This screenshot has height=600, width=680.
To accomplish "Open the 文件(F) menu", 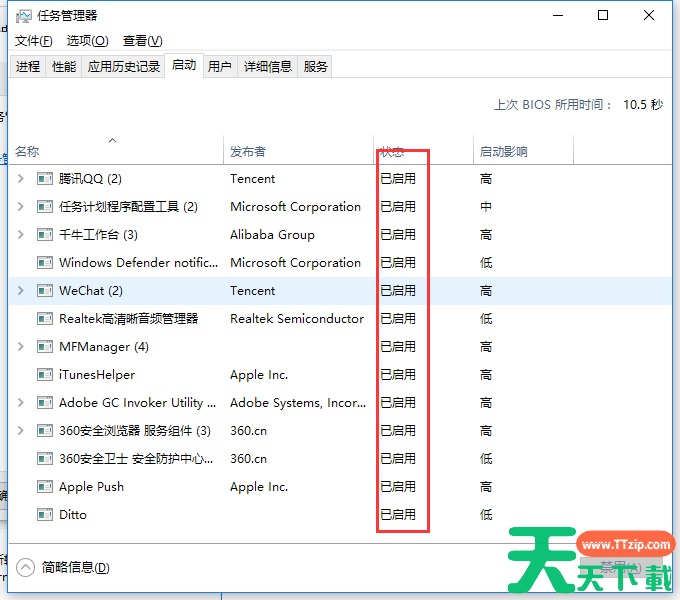I will (x=34, y=40).
